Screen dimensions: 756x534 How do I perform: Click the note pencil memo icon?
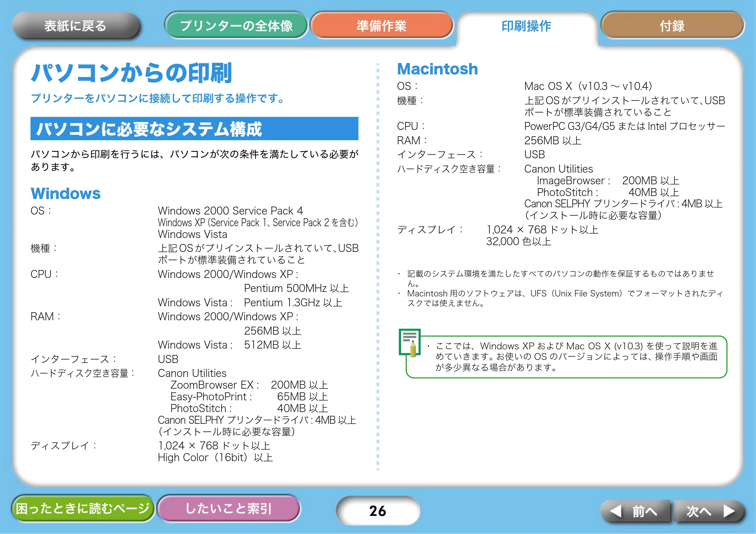pyautogui.click(x=410, y=343)
